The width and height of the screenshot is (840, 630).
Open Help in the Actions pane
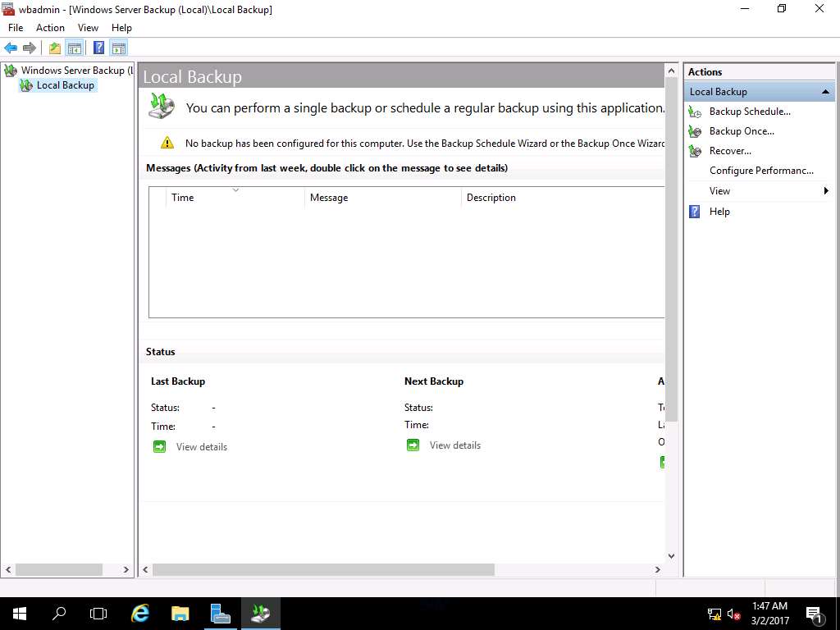719,212
